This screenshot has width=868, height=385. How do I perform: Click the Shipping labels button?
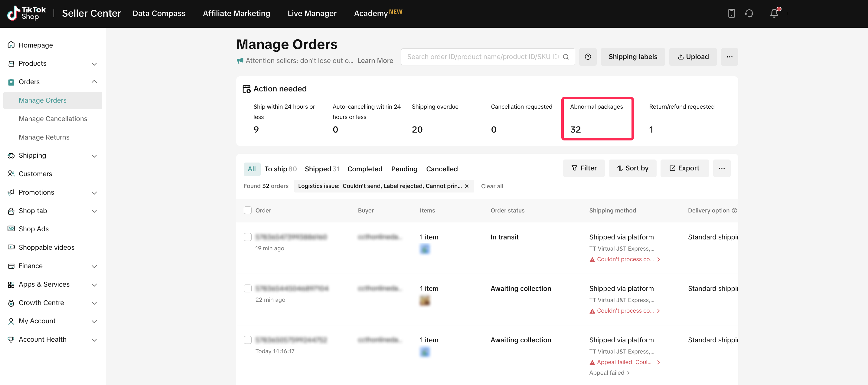[632, 57]
